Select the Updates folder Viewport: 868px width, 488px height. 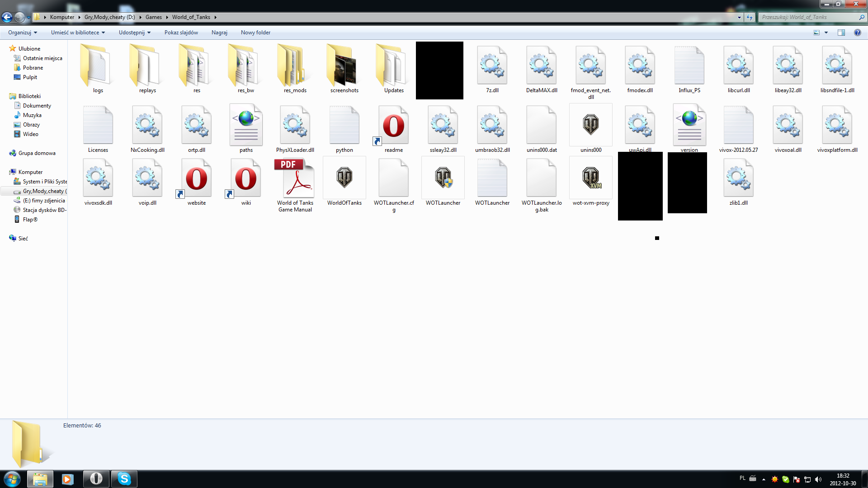394,68
